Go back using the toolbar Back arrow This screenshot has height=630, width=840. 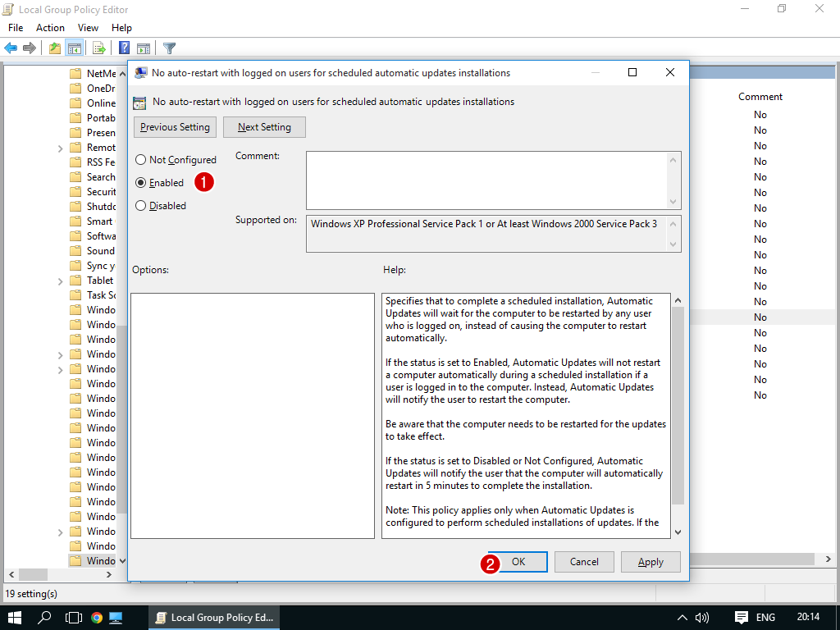11,48
